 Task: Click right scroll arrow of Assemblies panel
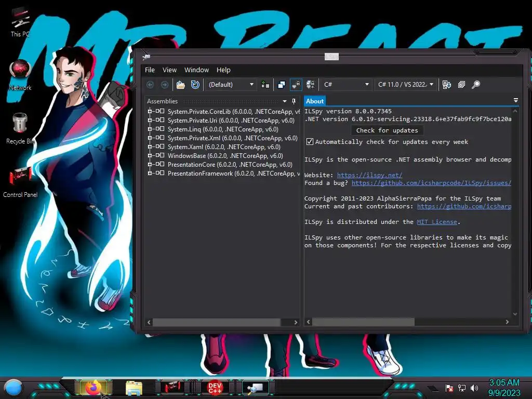click(x=296, y=322)
